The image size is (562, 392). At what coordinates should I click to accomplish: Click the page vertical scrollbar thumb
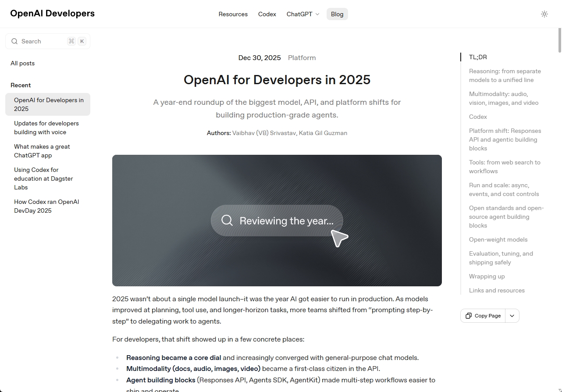559,40
